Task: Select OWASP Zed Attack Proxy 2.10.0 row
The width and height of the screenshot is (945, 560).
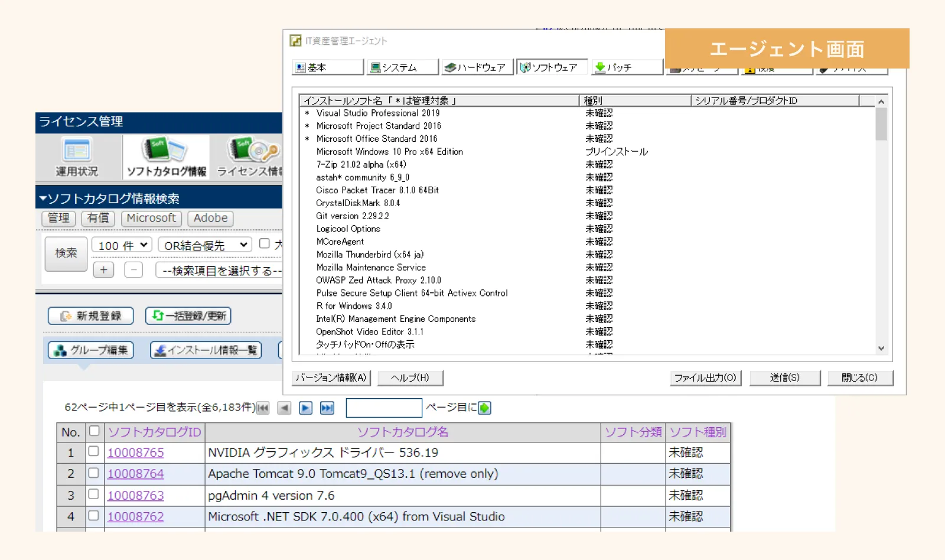Action: (587, 281)
